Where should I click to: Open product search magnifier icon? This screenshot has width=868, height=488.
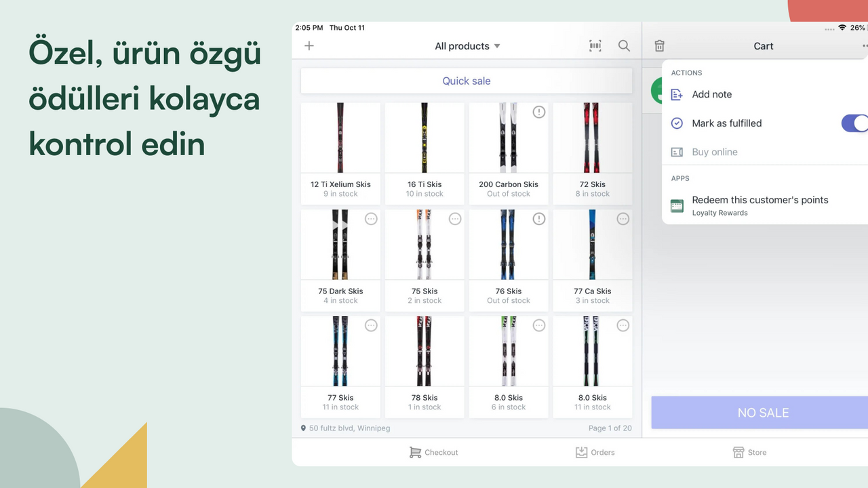624,46
